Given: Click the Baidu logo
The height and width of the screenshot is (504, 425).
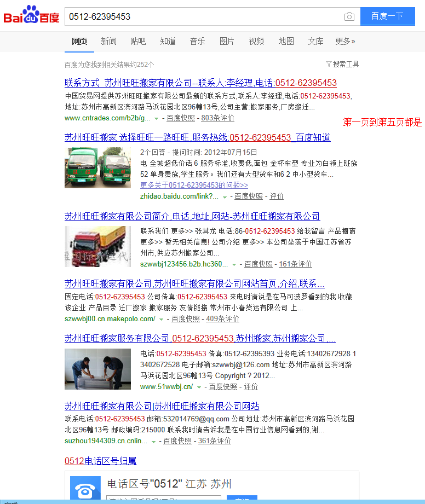Looking at the screenshot, I should [x=31, y=15].
